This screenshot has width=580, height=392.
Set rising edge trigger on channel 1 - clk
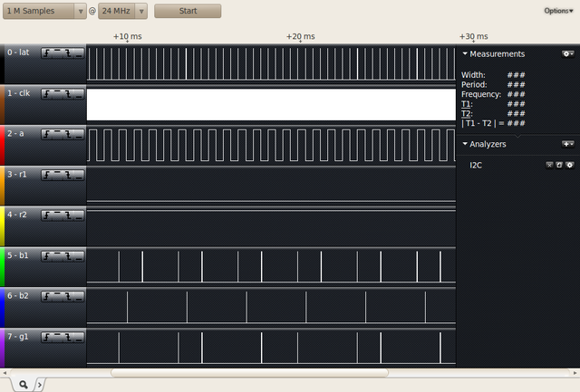[46, 94]
